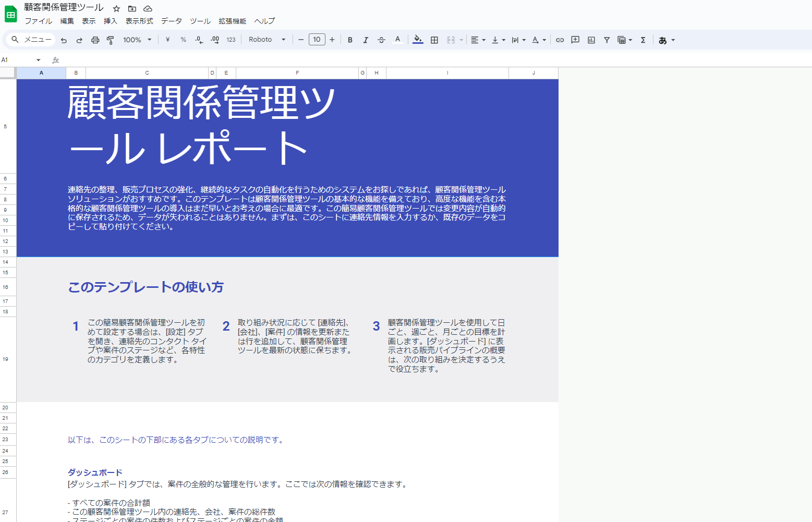Open the 100% zoom dropdown
Image resolution: width=812 pixels, height=522 pixels.
tap(137, 40)
